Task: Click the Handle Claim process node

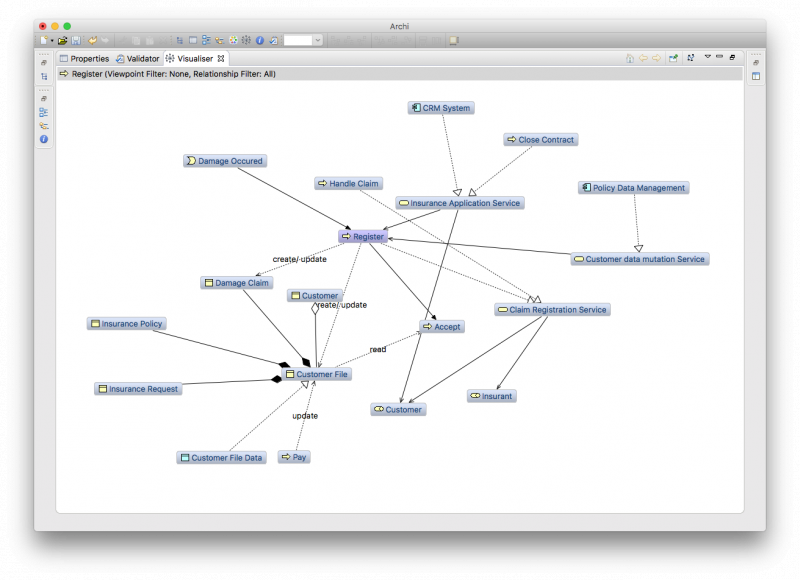Action: point(348,184)
